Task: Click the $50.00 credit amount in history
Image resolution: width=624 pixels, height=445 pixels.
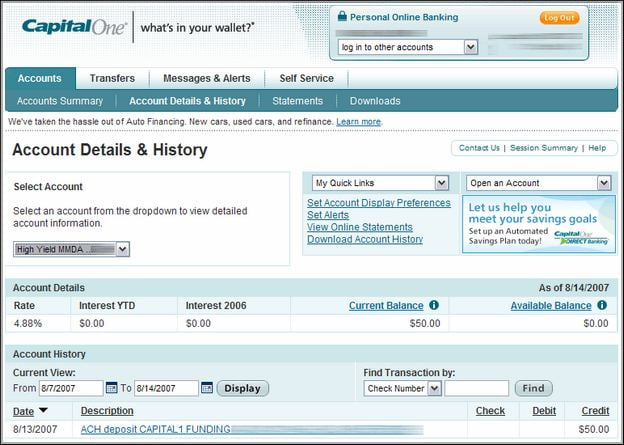Action: tap(594, 429)
